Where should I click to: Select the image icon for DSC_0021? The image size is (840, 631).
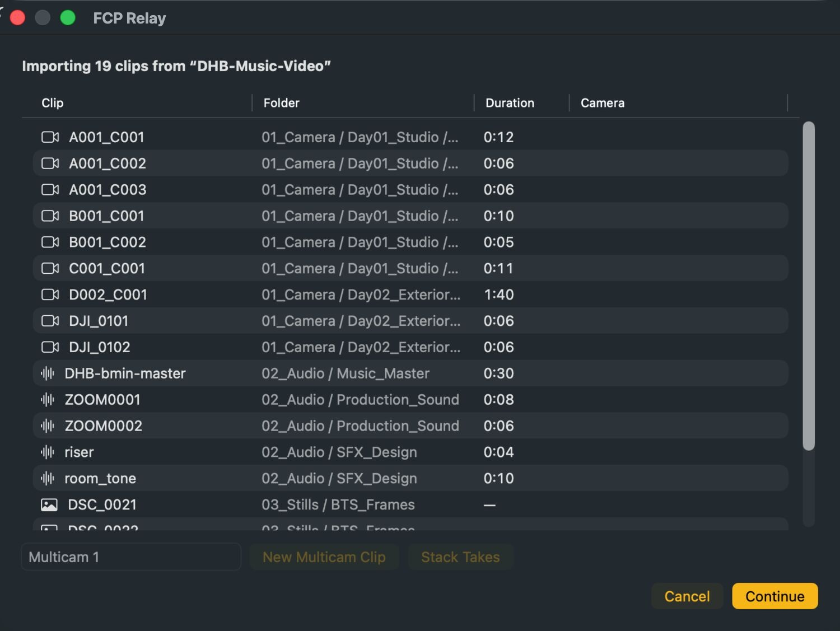(49, 505)
